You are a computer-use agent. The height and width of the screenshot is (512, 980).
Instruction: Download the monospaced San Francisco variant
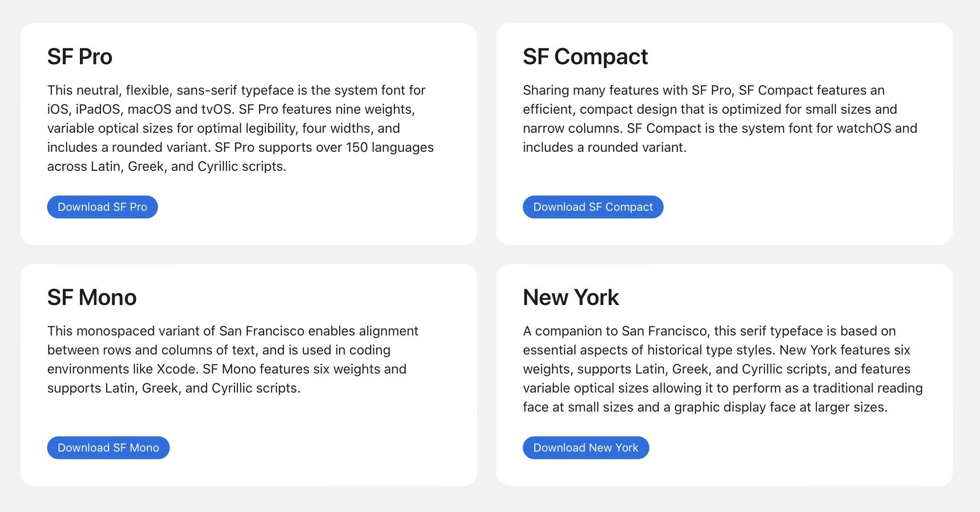click(108, 447)
